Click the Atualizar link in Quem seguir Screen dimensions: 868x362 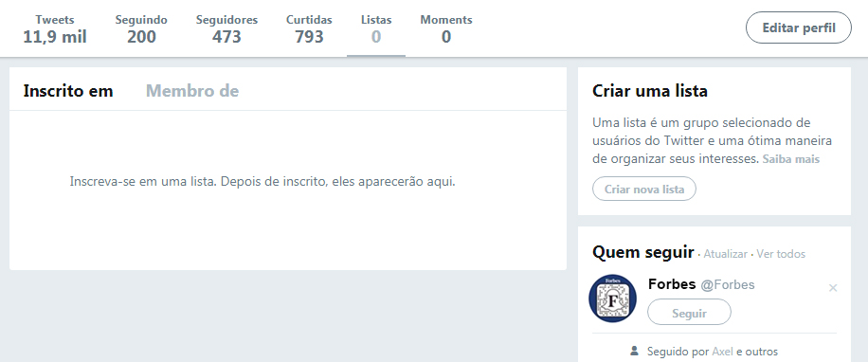[725, 254]
